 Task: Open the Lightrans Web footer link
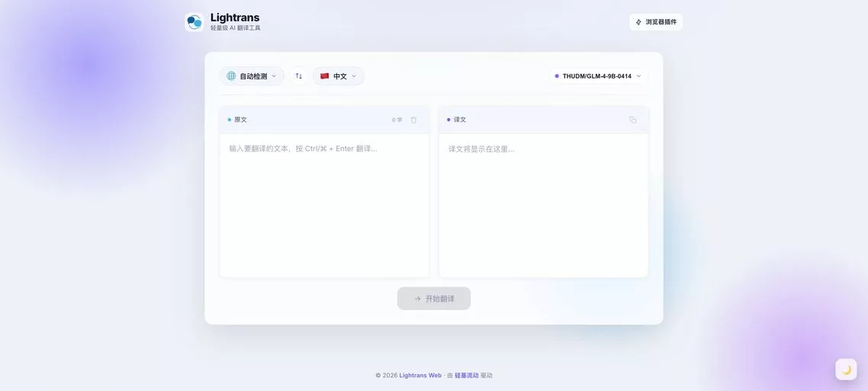pos(421,376)
